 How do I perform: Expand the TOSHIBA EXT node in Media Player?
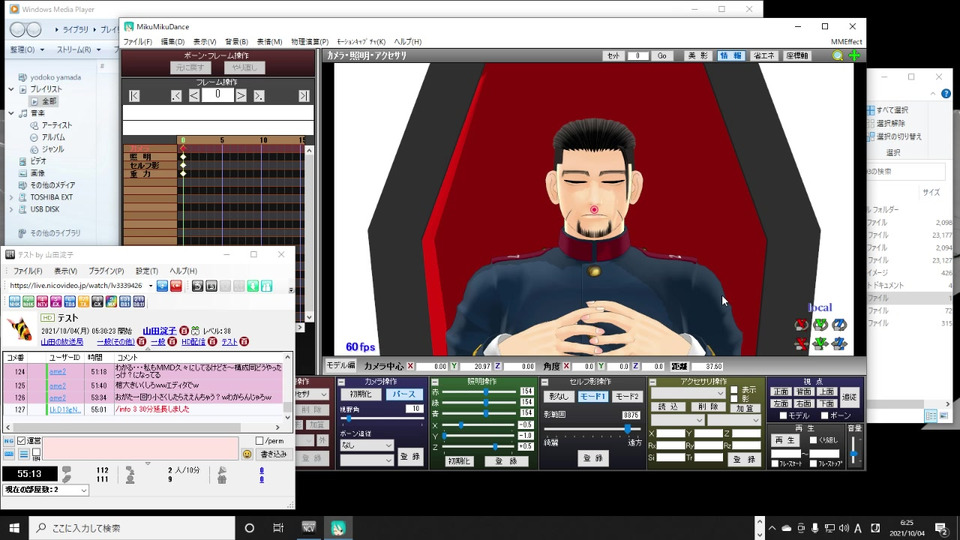coord(11,197)
